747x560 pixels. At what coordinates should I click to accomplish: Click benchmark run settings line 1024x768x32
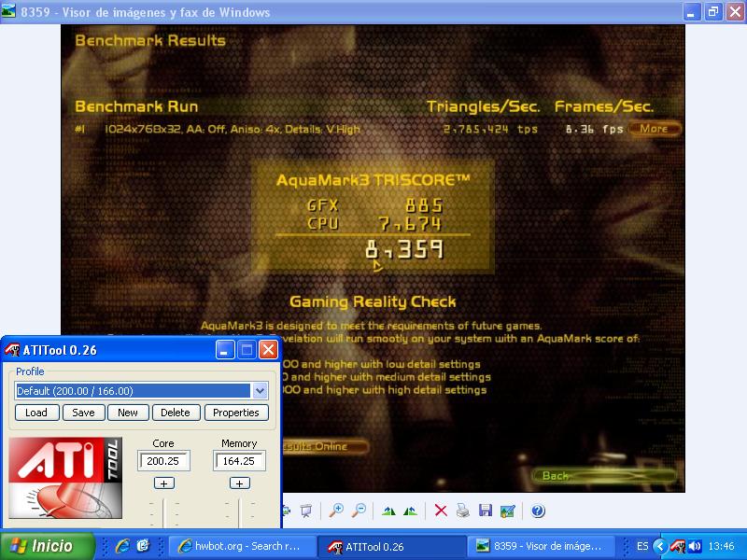tap(233, 129)
